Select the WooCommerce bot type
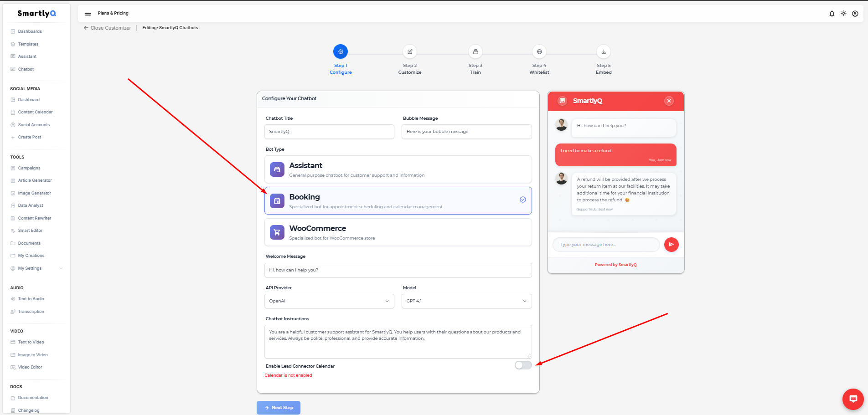The image size is (868, 415). coord(398,232)
